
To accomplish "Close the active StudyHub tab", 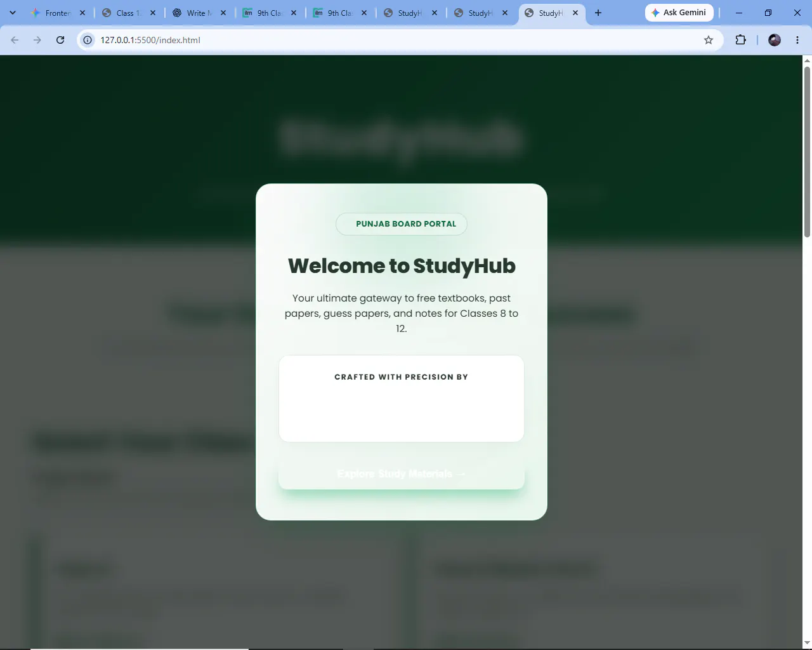I will (x=575, y=13).
